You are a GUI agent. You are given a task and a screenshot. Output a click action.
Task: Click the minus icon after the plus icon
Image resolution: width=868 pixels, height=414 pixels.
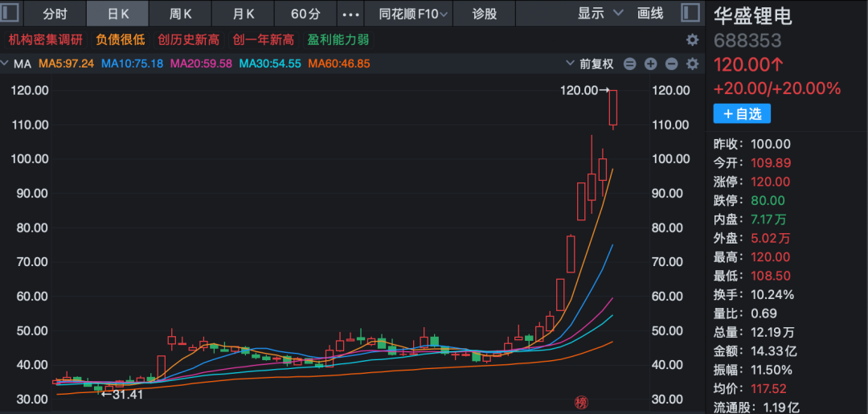671,64
